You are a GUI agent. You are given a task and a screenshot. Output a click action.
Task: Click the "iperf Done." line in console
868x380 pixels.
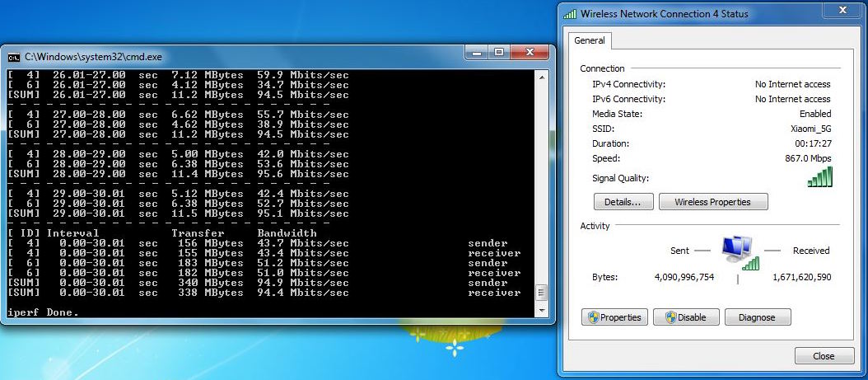coord(43,312)
